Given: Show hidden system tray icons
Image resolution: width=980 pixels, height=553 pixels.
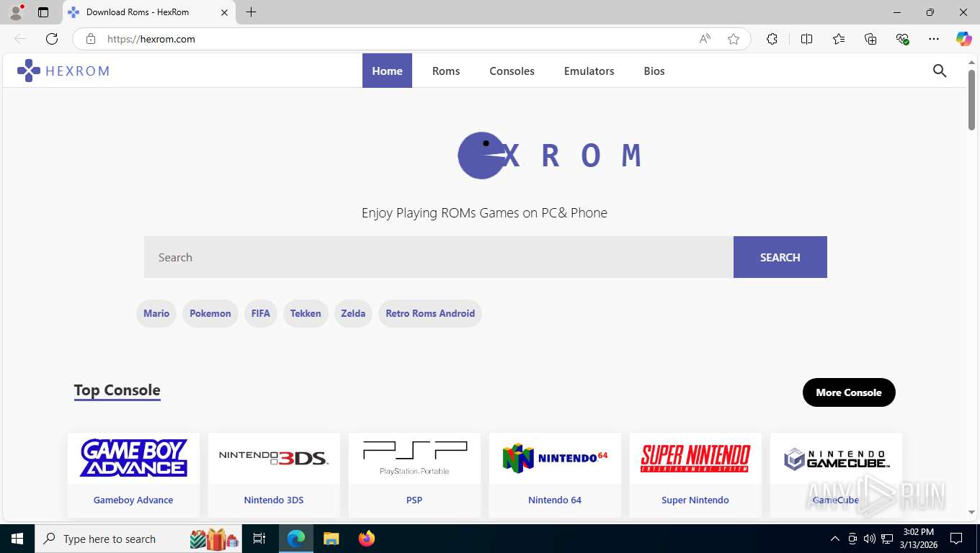Looking at the screenshot, I should (835, 539).
